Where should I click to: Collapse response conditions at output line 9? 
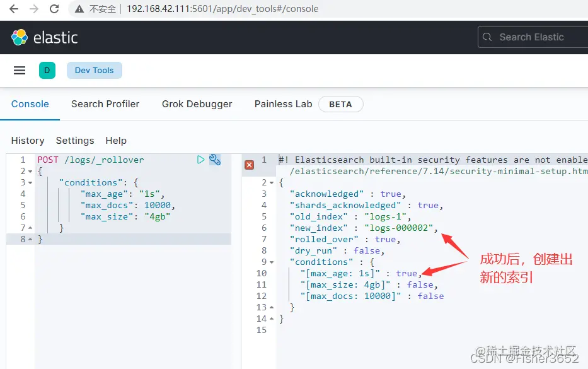[272, 262]
